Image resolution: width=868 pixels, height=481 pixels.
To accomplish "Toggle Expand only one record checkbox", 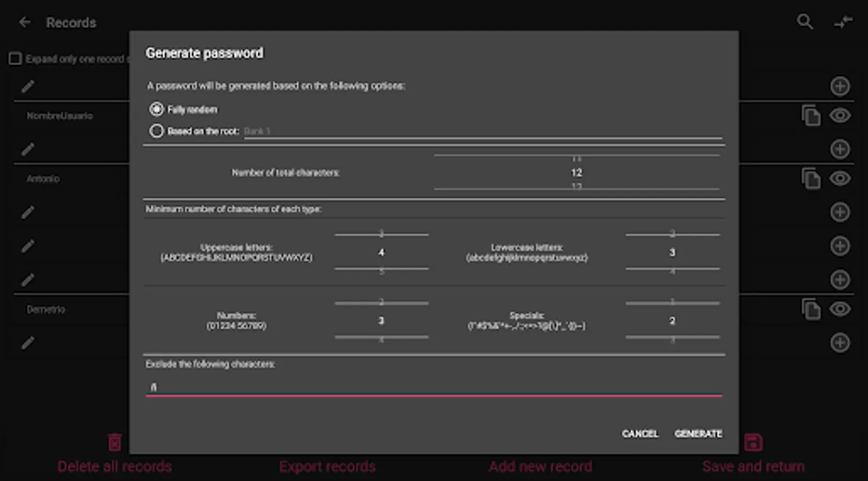I will click(16, 59).
